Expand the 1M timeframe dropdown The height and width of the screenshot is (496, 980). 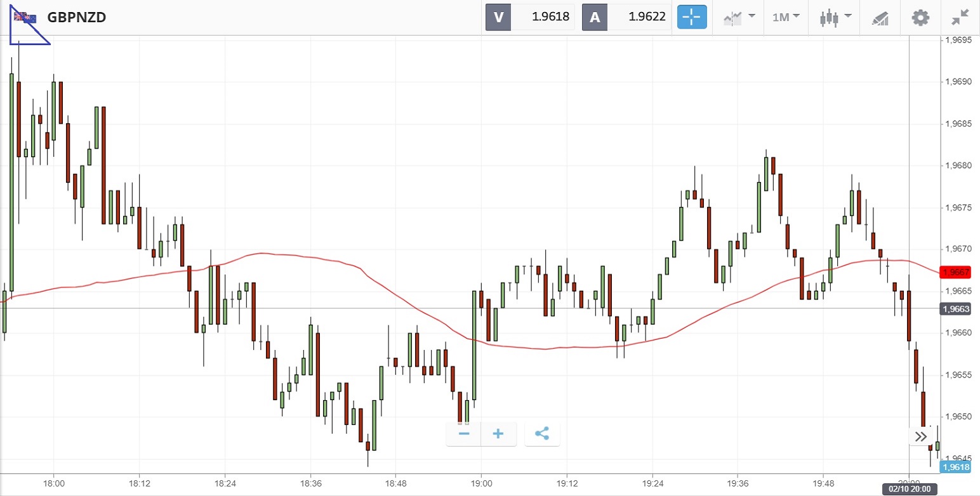(785, 17)
